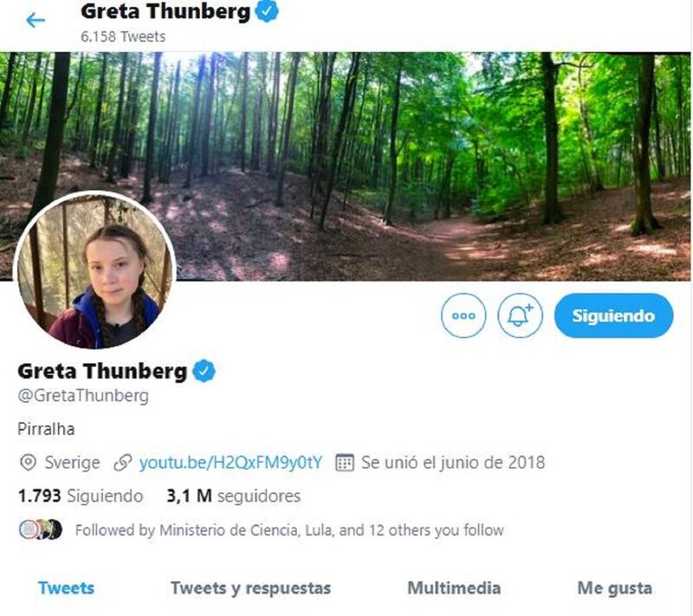Turn on notifications with the bell icon

(x=520, y=315)
